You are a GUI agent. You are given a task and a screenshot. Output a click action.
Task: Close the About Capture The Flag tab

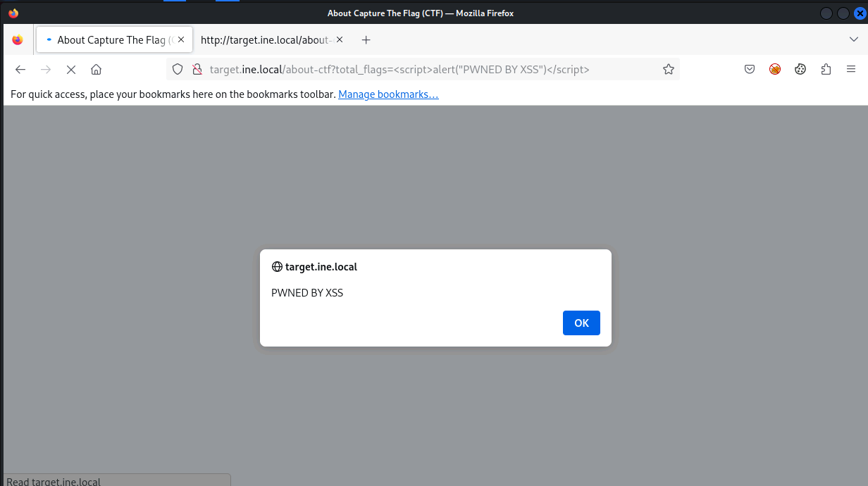(x=181, y=40)
